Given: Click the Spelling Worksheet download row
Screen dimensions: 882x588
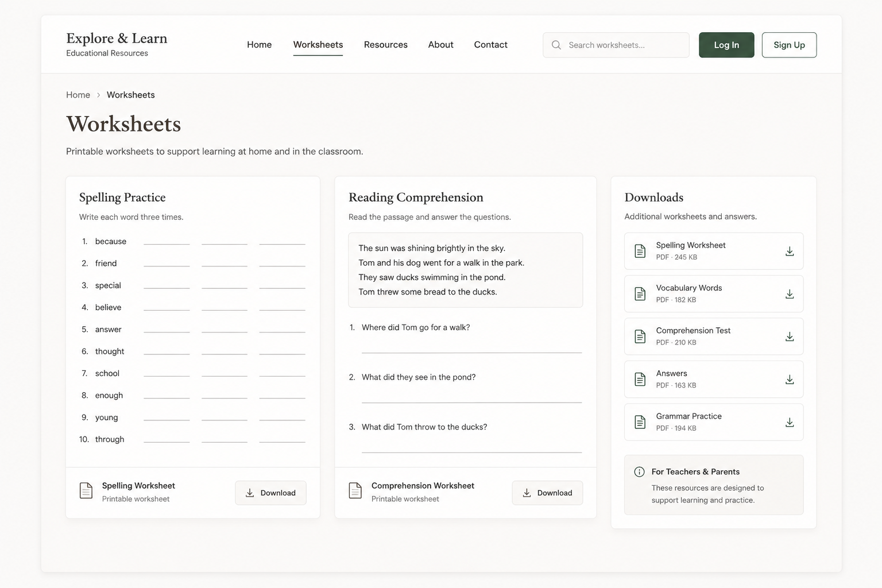Looking at the screenshot, I should tap(714, 251).
